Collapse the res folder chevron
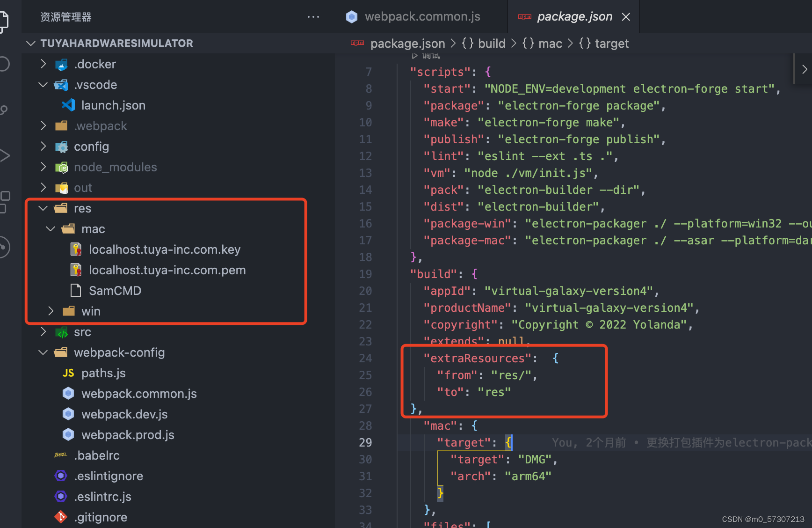The height and width of the screenshot is (528, 812). (x=43, y=208)
